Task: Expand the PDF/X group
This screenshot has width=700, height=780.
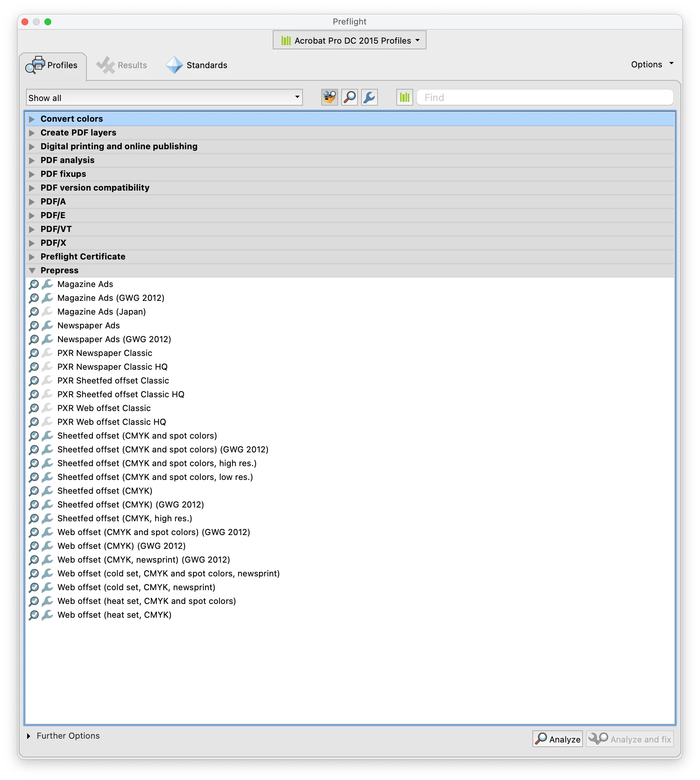Action: (32, 243)
